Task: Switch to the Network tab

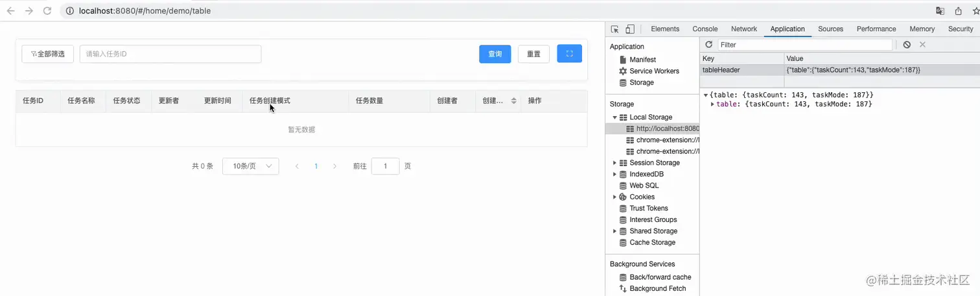Action: tap(744, 29)
